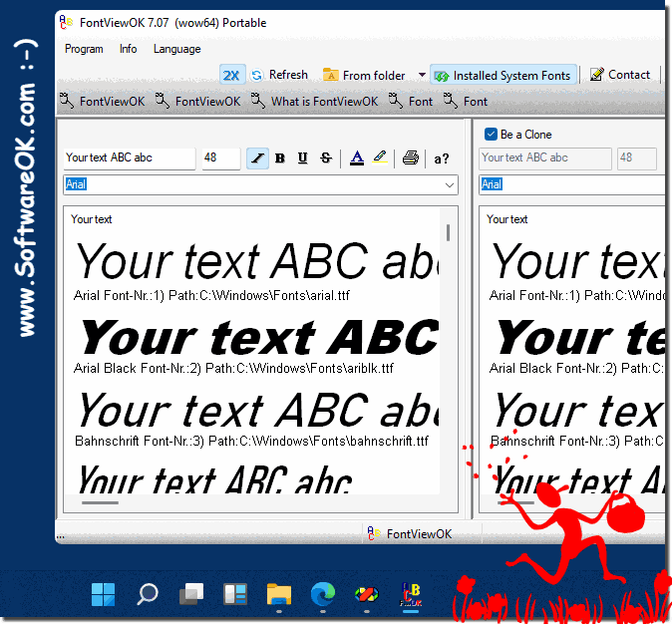The image size is (672, 624).
Task: Click the left pane vertical scrollbar thumb
Action: pyautogui.click(x=448, y=232)
